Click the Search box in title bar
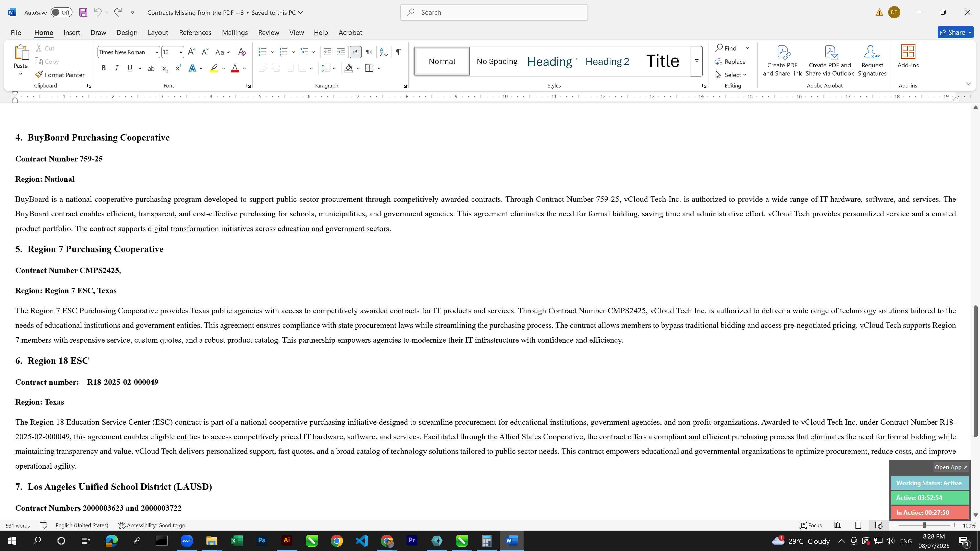The height and width of the screenshot is (551, 980). point(494,12)
